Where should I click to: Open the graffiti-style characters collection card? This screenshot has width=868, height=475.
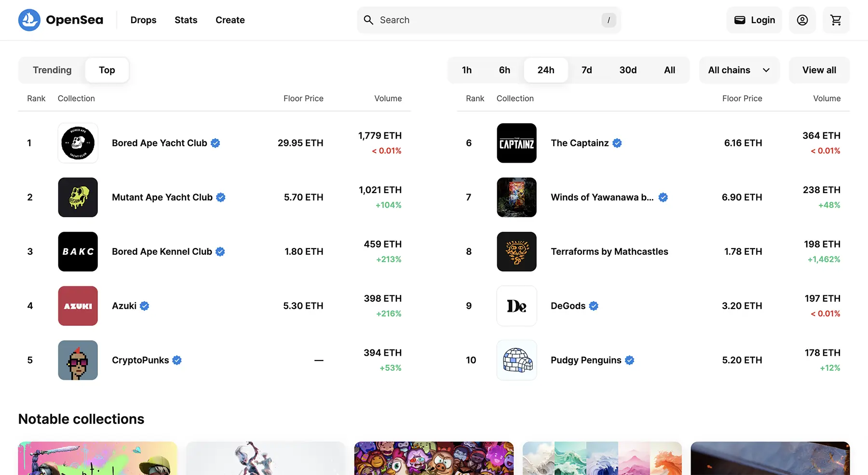pos(98,458)
